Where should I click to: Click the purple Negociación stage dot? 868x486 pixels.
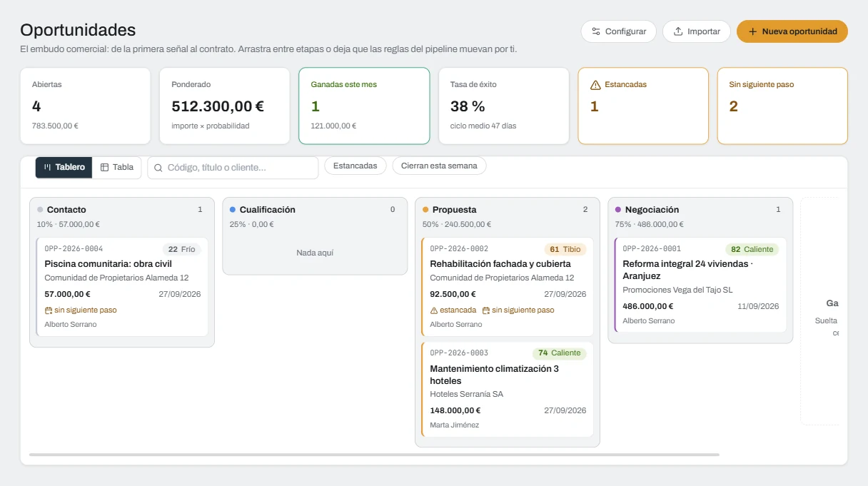pos(618,210)
